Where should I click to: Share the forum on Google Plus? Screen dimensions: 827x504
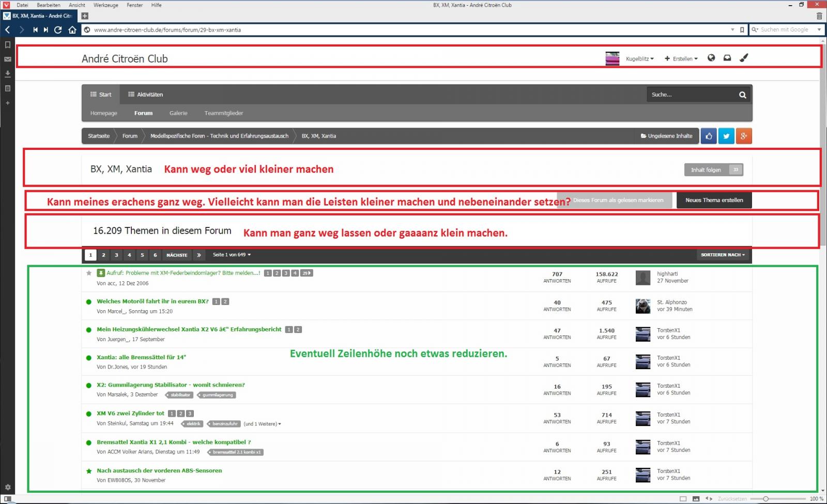point(744,136)
